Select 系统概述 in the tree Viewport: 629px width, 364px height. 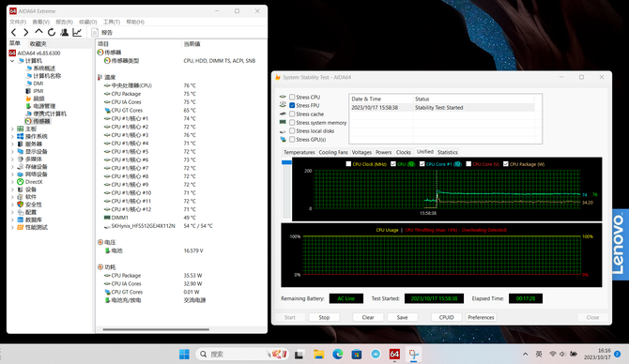point(44,68)
